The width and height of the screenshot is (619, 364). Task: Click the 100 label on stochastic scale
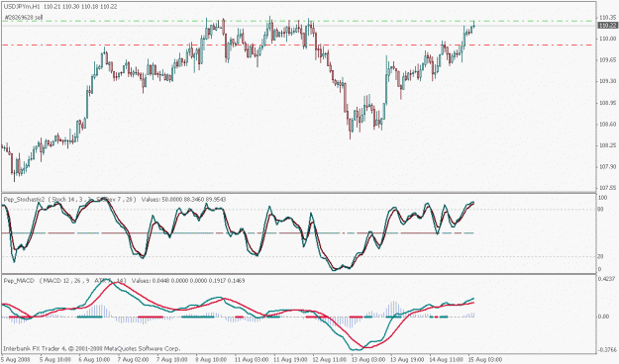click(x=603, y=198)
